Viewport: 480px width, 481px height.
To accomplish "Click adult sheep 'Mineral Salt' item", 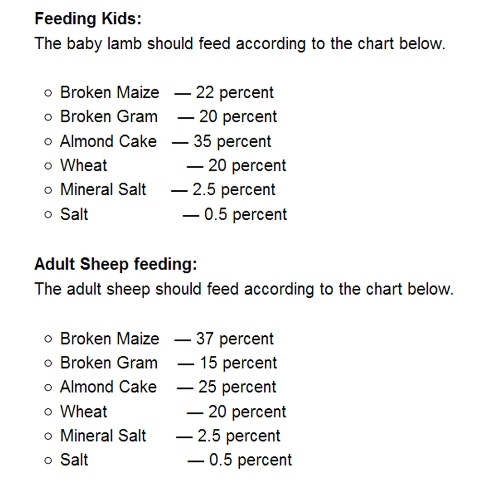I will 170,436.
